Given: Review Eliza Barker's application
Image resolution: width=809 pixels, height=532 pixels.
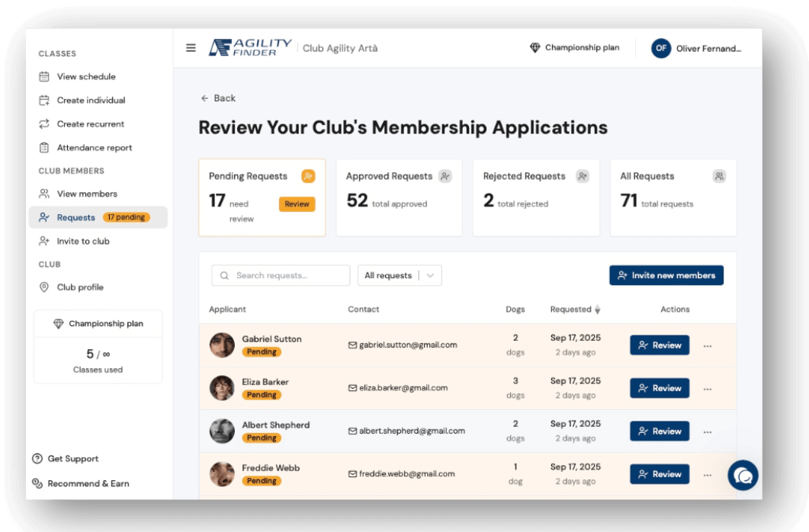Looking at the screenshot, I should click(x=660, y=388).
